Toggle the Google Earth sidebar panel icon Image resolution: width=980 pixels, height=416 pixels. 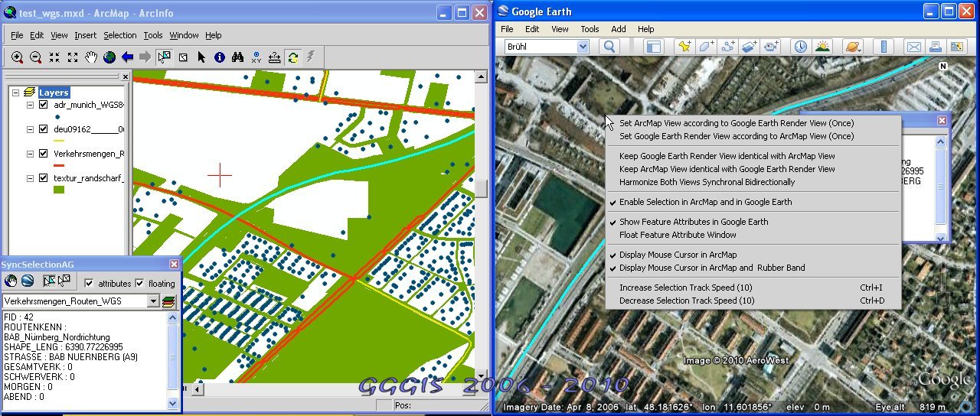652,47
